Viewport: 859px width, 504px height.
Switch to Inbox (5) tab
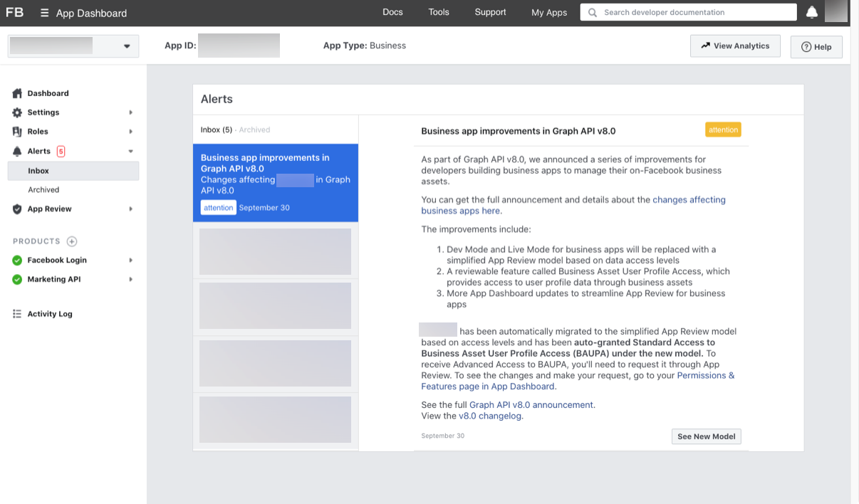tap(217, 130)
